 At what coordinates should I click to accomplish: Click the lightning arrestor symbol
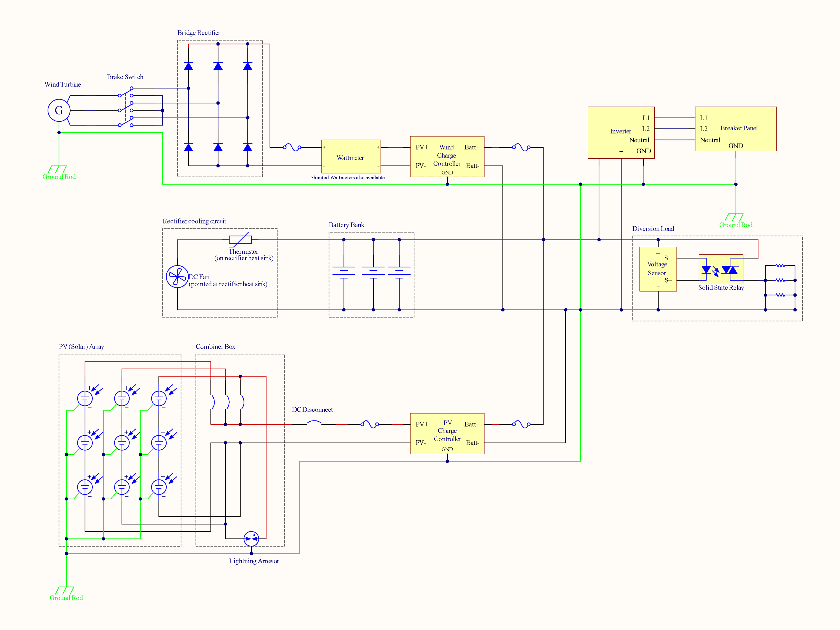click(x=251, y=539)
